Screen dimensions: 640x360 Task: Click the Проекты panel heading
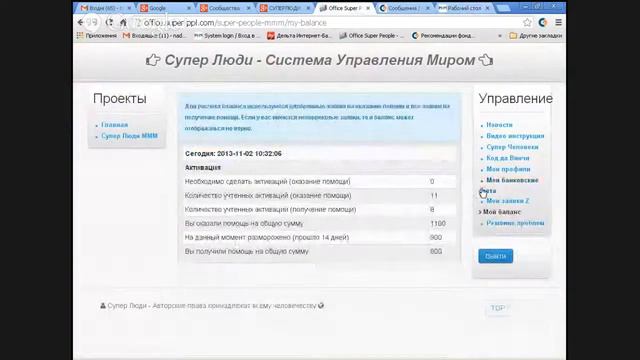(120, 98)
